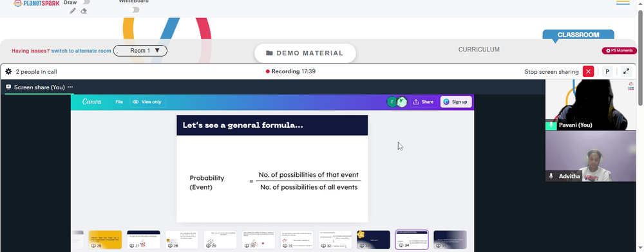Select the pencil draw tool
The width and height of the screenshot is (644, 252).
(x=73, y=11)
